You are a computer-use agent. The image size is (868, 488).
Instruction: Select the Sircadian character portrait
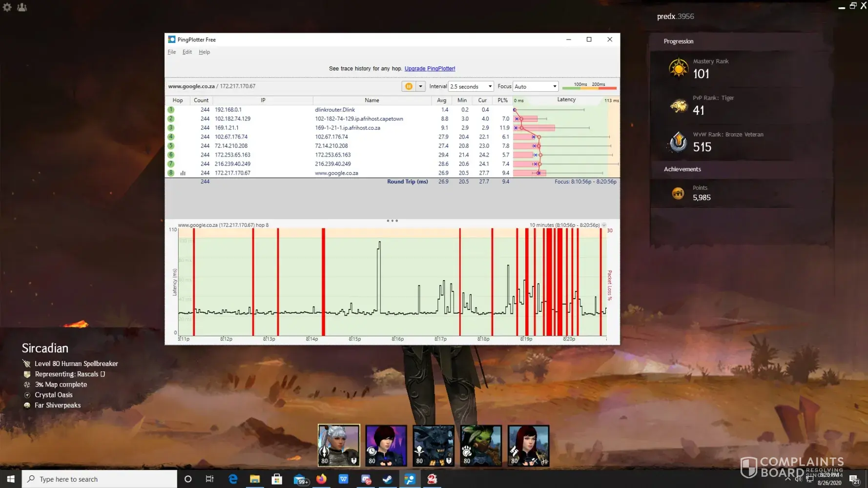point(339,445)
